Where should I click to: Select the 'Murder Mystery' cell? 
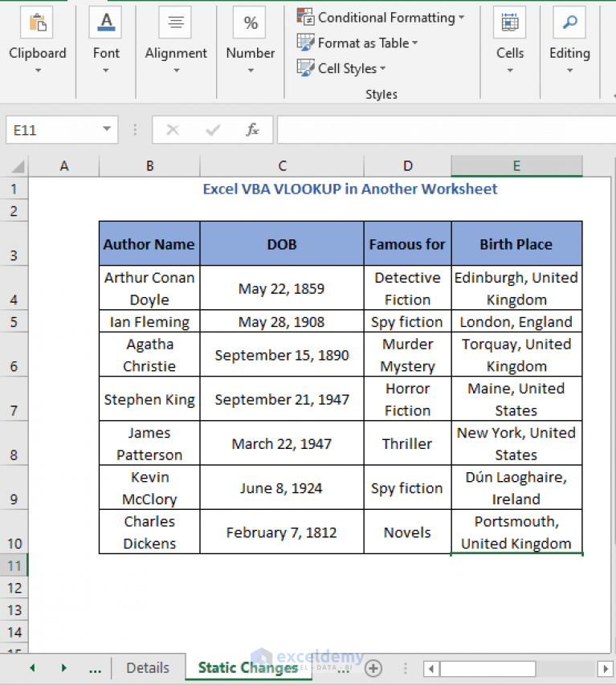pyautogui.click(x=408, y=355)
